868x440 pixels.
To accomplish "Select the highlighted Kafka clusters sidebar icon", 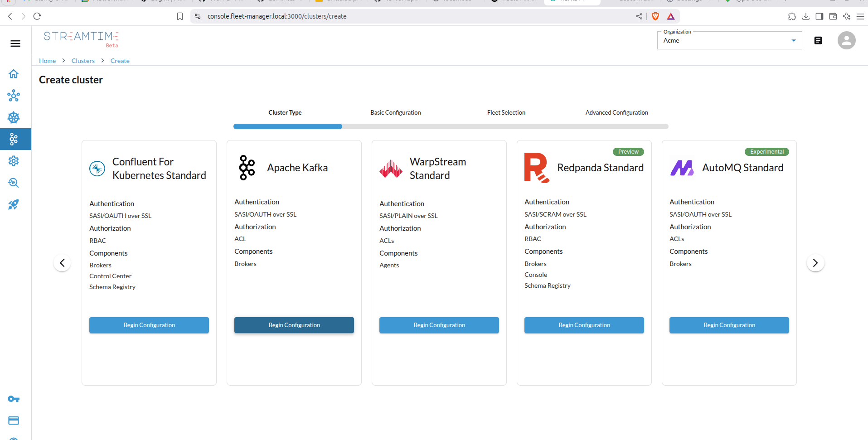I will pyautogui.click(x=14, y=139).
